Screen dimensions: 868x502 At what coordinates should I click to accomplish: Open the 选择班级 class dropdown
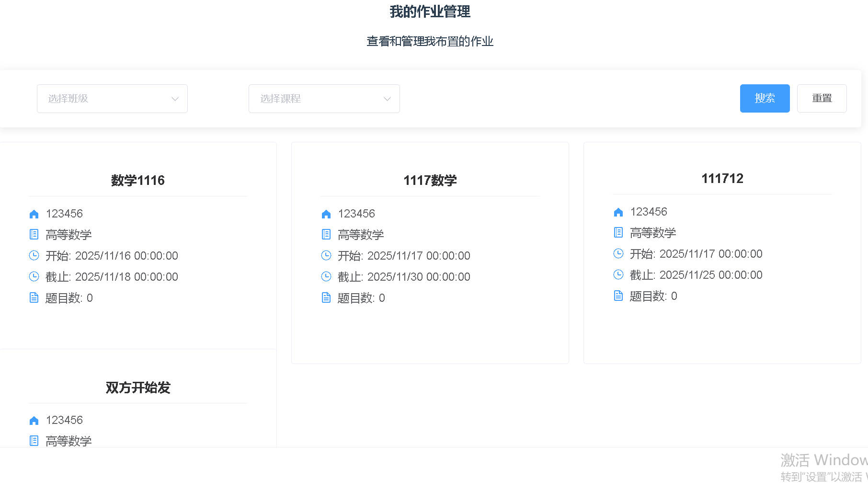tap(105, 99)
